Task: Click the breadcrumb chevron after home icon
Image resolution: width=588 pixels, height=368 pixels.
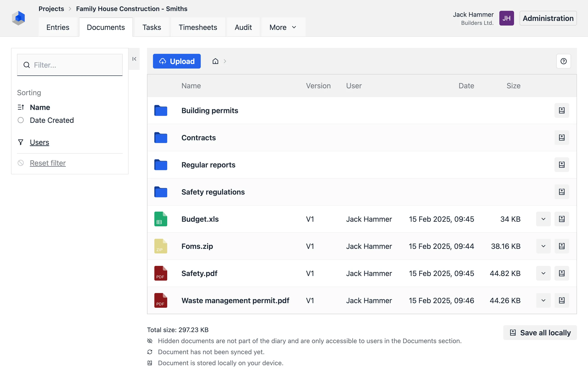Action: [225, 61]
